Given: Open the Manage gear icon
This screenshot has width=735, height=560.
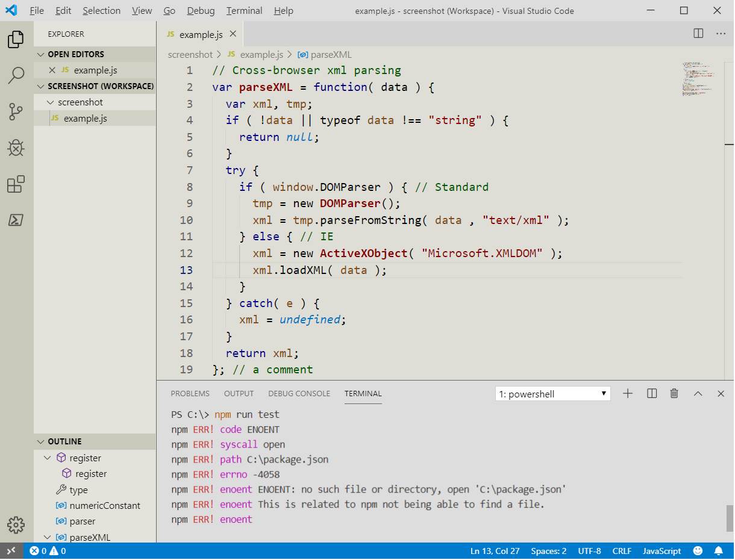Looking at the screenshot, I should click(x=16, y=524).
